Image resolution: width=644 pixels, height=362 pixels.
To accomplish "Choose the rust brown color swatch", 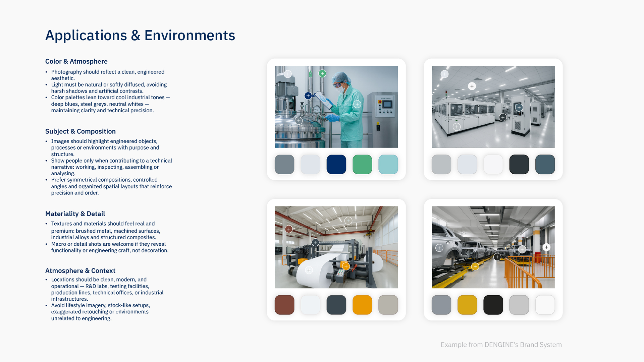I will 284,305.
